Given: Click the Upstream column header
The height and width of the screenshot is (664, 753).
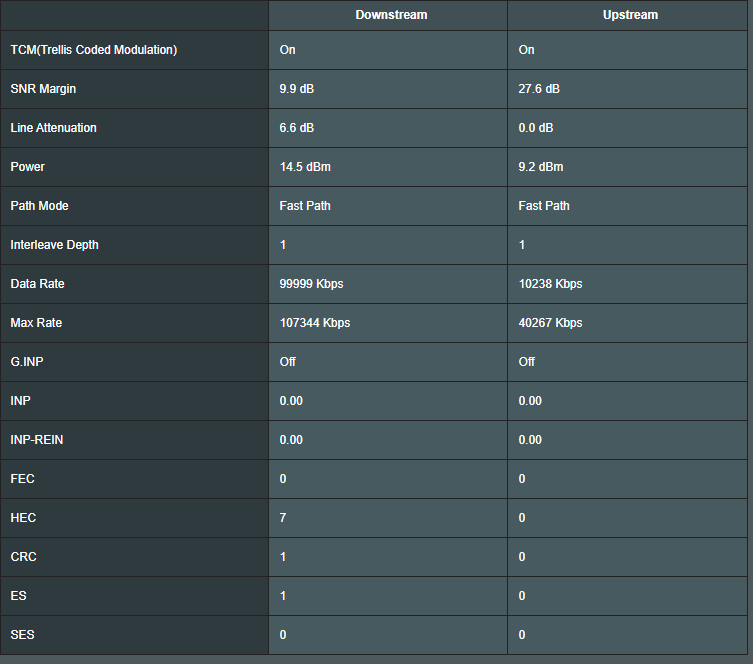Looking at the screenshot, I should tap(630, 15).
